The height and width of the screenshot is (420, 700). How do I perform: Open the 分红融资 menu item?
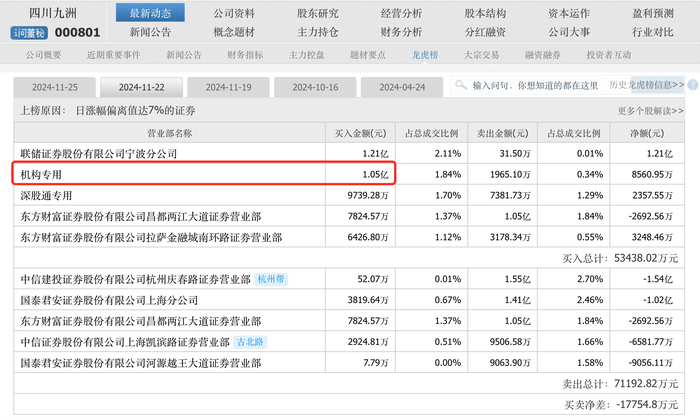[485, 32]
